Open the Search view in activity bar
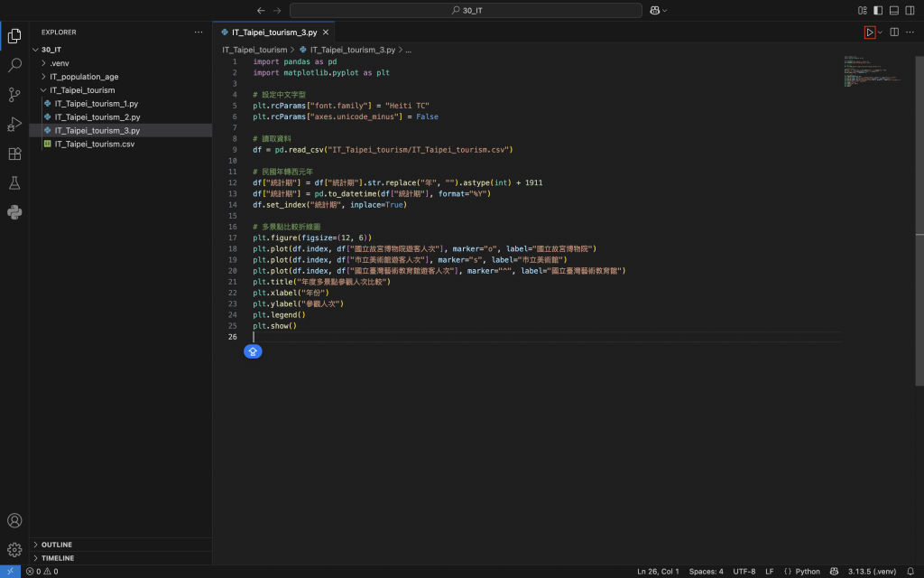924x578 pixels. tap(14, 65)
